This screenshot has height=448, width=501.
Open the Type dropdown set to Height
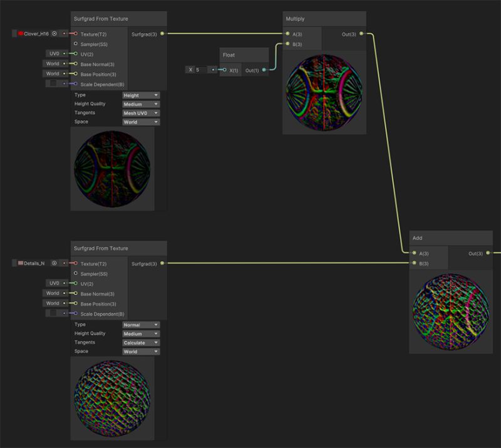click(139, 95)
